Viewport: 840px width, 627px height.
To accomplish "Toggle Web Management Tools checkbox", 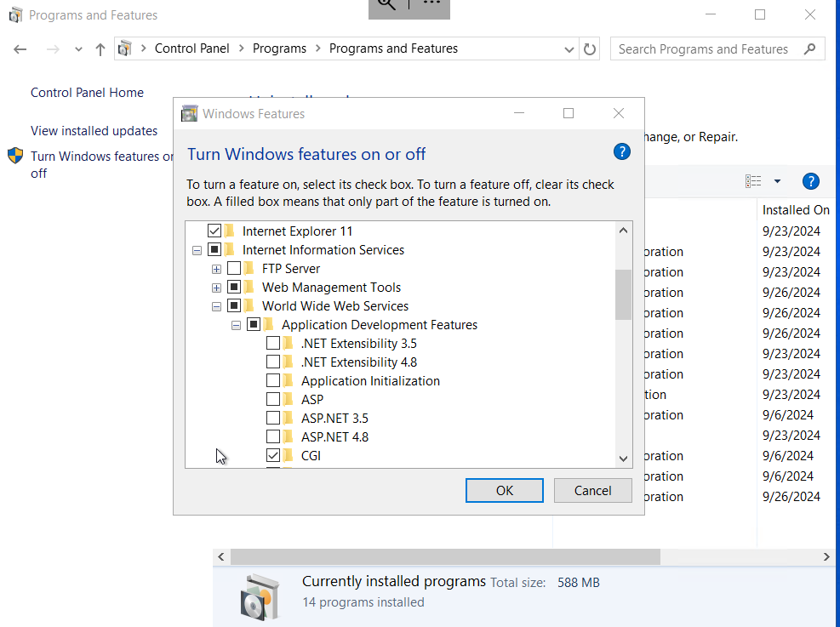I will (x=234, y=287).
